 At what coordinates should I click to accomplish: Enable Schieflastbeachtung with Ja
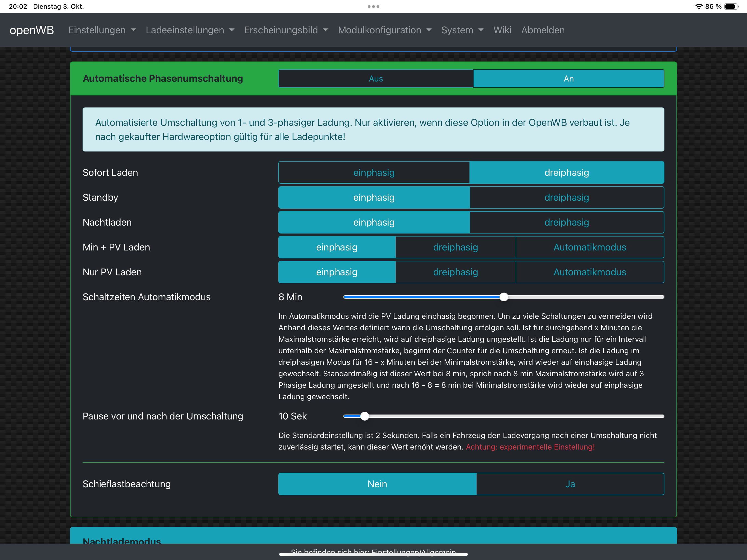click(x=570, y=484)
